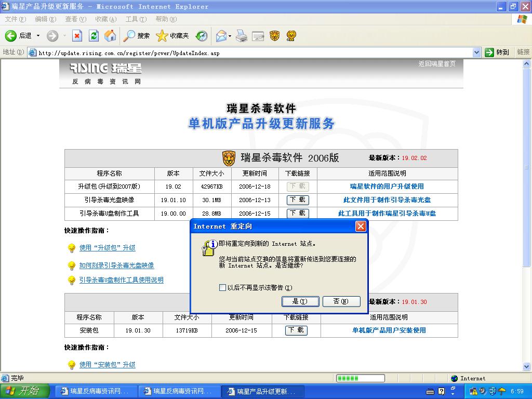Open the 工具(T) menu
This screenshot has height=399, width=532.
click(x=136, y=19)
